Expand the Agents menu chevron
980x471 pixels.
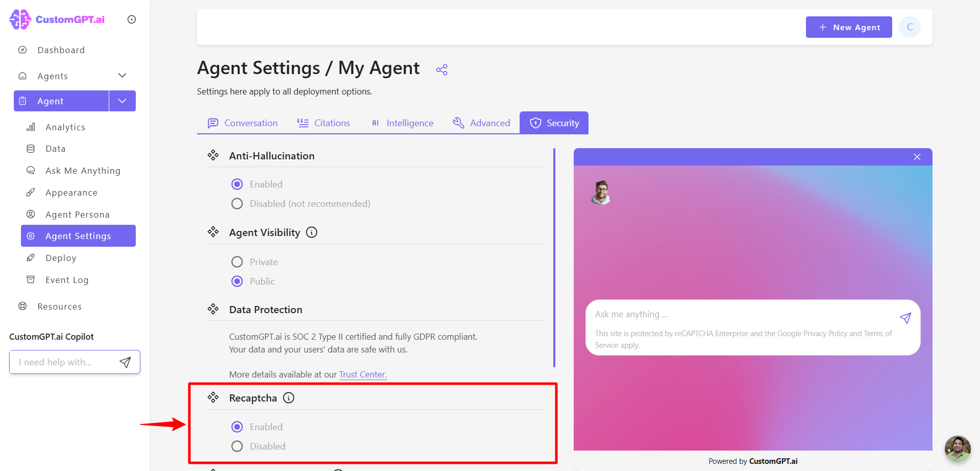coord(122,76)
